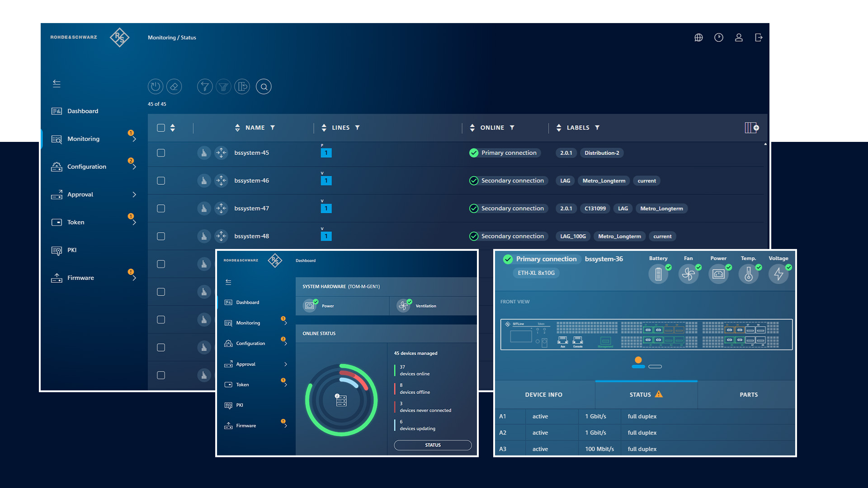Check the box for bssystem-46
Image resolution: width=868 pixels, height=488 pixels.
point(161,181)
